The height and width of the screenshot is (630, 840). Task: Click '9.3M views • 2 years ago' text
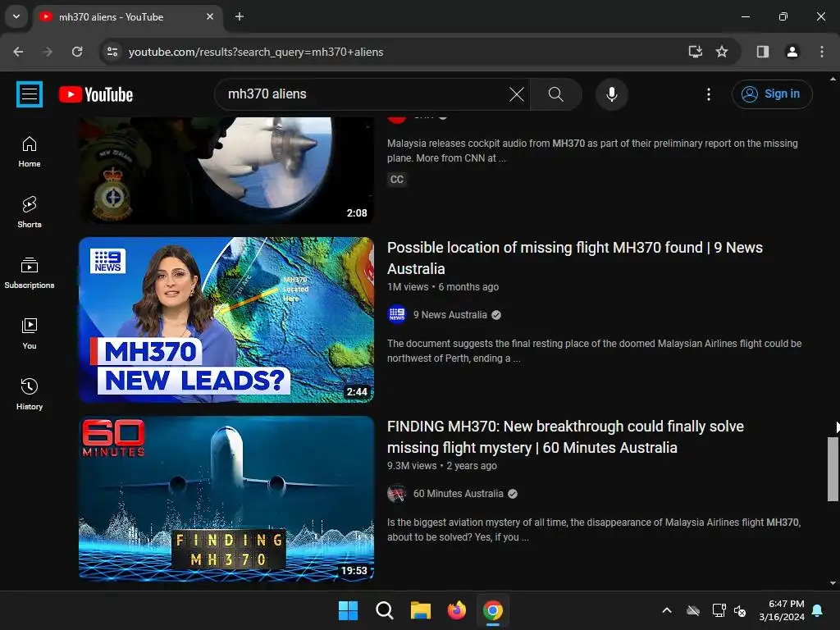click(442, 466)
